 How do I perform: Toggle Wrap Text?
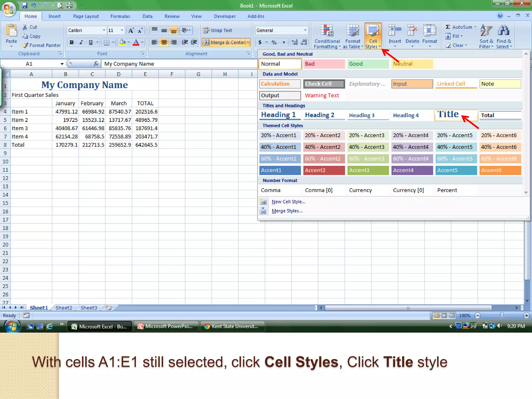(217, 30)
